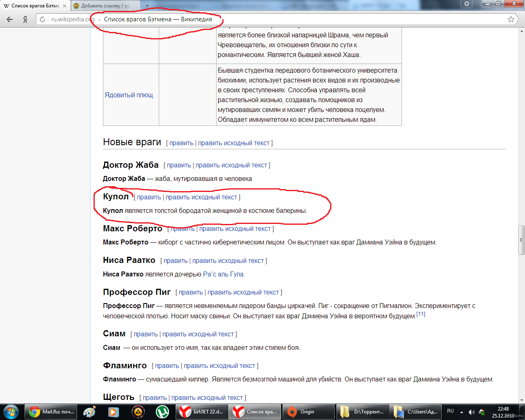Open Origin from the taskbar

point(308,412)
